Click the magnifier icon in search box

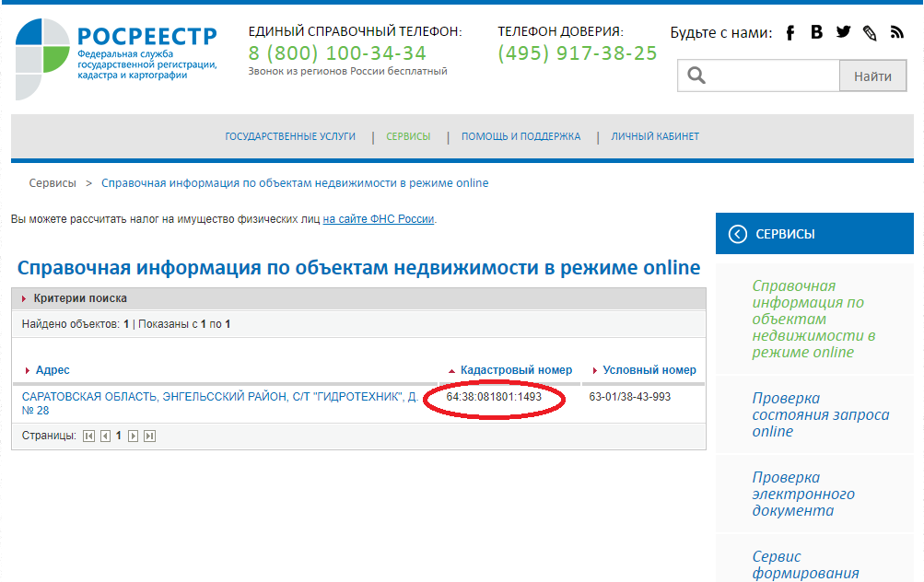pyautogui.click(x=696, y=76)
